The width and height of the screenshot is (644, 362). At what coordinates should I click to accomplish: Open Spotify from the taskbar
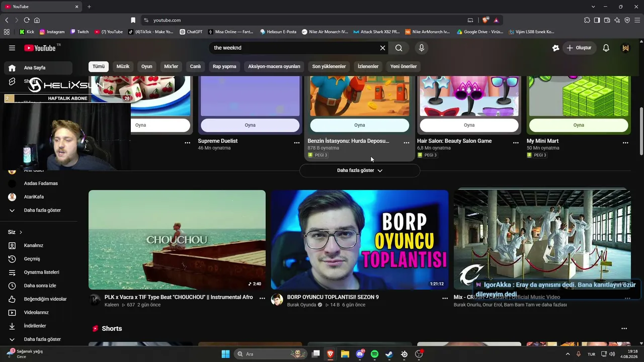coord(374,354)
